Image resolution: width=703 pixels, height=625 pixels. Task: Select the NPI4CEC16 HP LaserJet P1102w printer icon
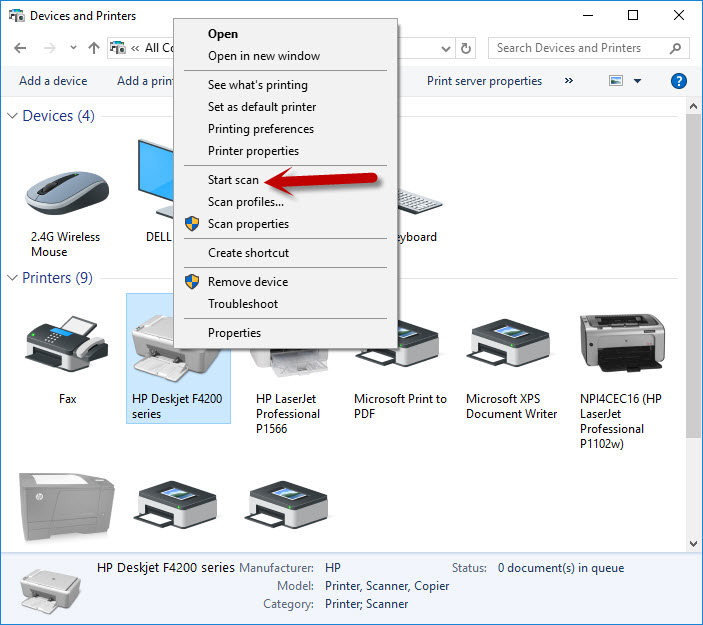point(622,343)
